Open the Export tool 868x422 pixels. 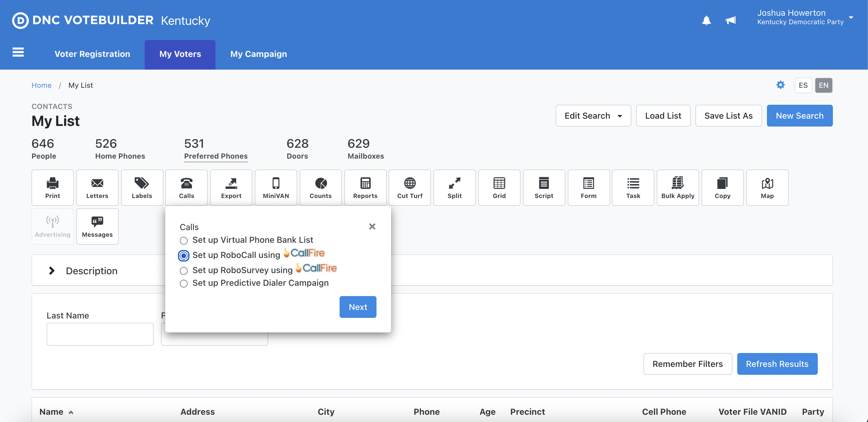click(x=231, y=187)
